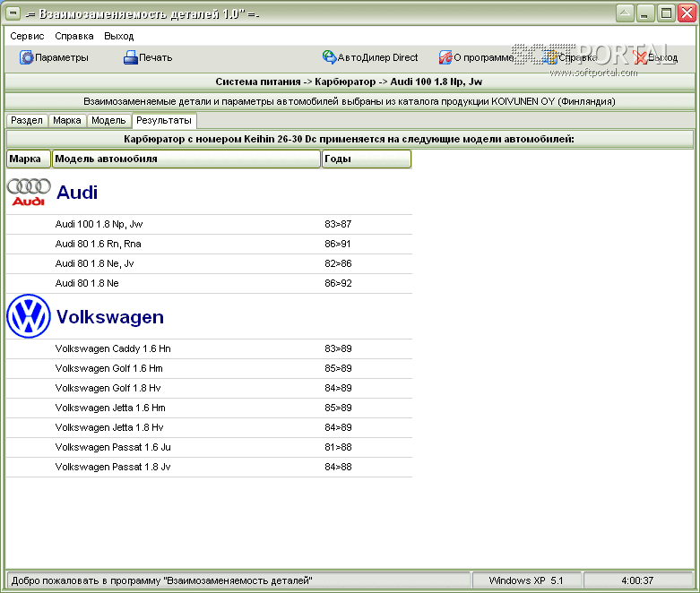700x593 pixels.
Task: Select the Результаты tab
Action: (x=164, y=120)
